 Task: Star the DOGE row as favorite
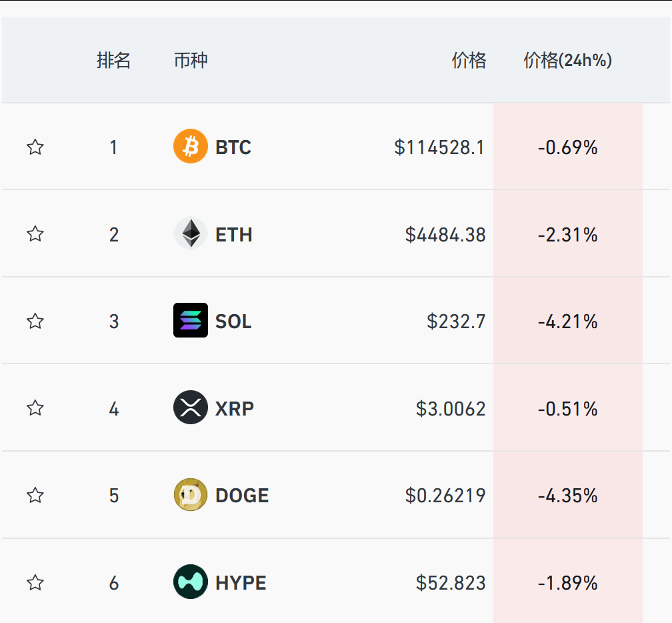click(x=35, y=495)
